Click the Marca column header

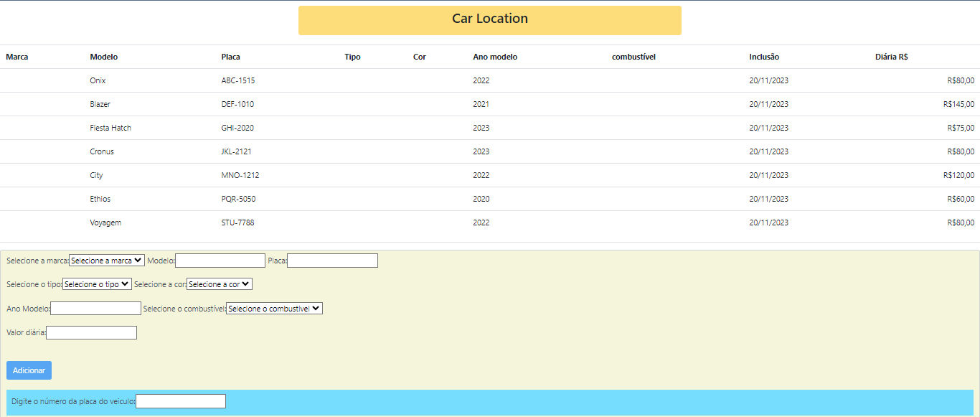[x=17, y=57]
